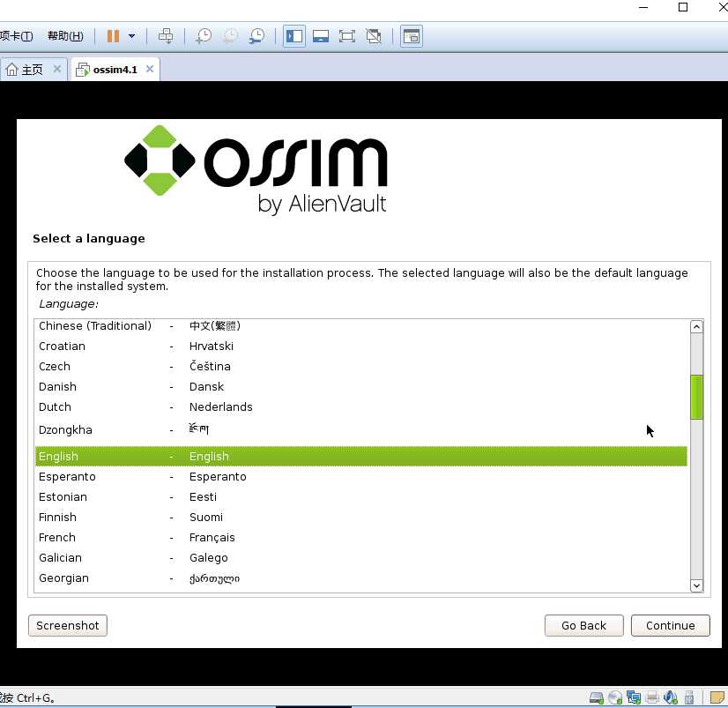Screen dimensions: 728x708
Task: Select Chinese (Traditional) language
Action: [361, 326]
